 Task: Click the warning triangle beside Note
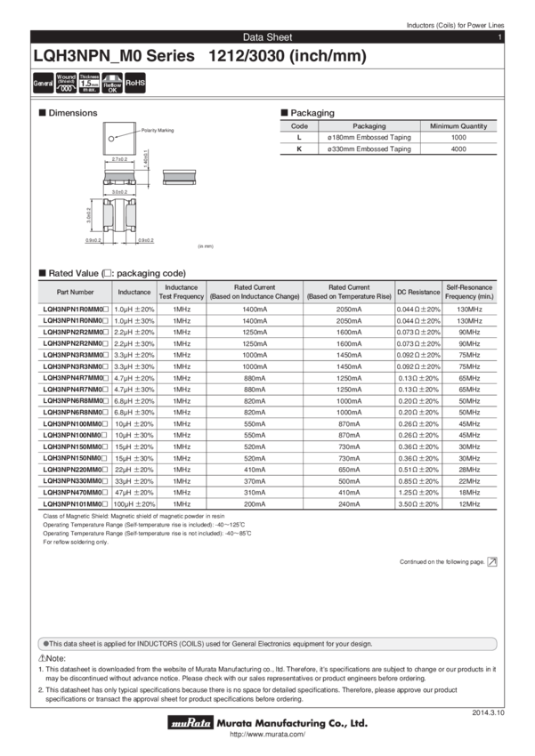[x=42, y=658]
